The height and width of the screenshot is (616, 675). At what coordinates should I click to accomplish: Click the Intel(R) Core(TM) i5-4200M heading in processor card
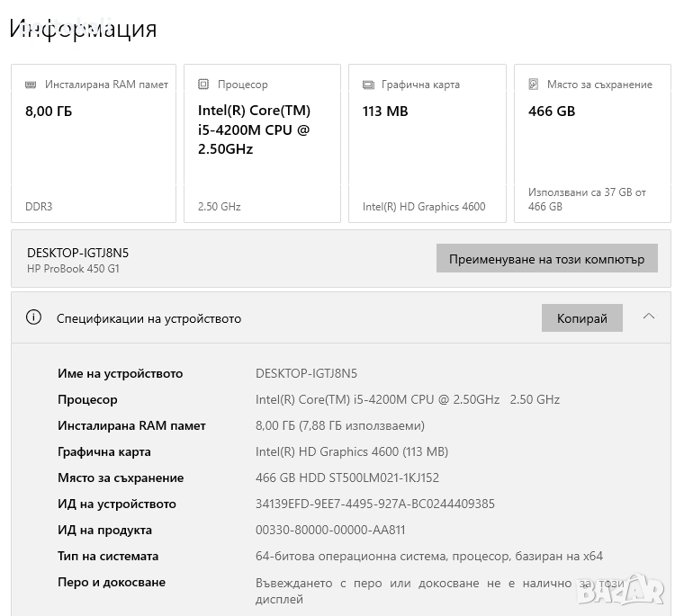pyautogui.click(x=254, y=129)
